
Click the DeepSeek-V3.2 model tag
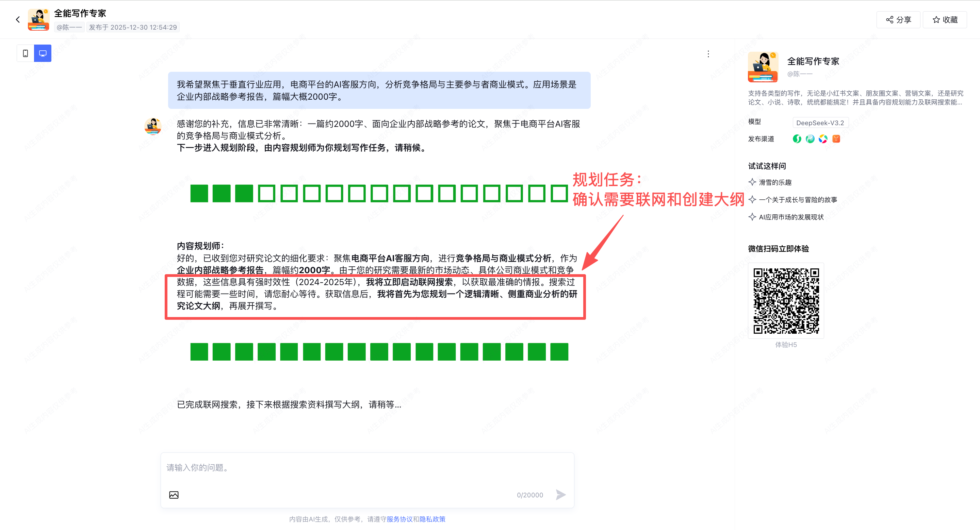pos(820,123)
